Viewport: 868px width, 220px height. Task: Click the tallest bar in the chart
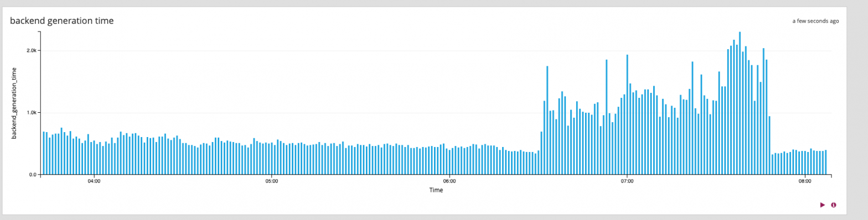(740, 103)
